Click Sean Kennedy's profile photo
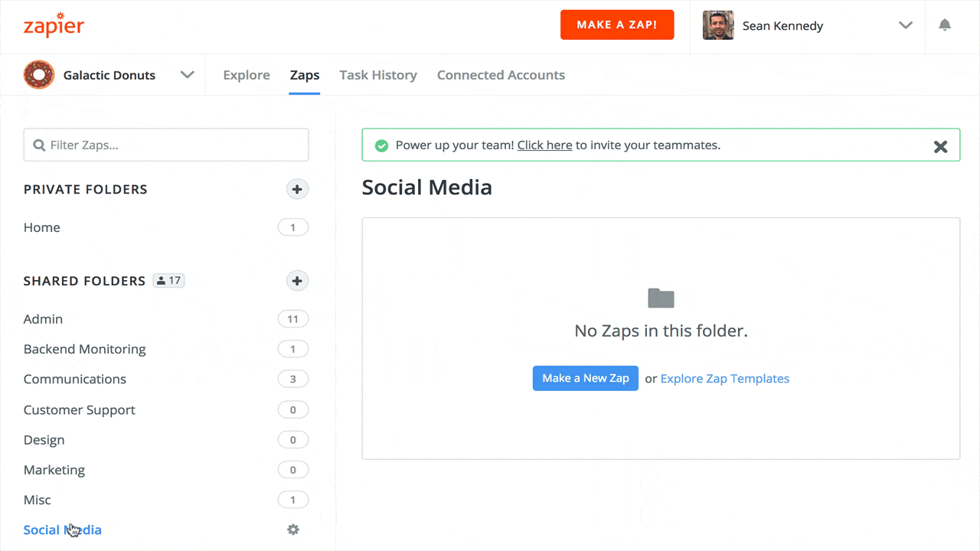This screenshot has height=551, width=980. click(718, 25)
